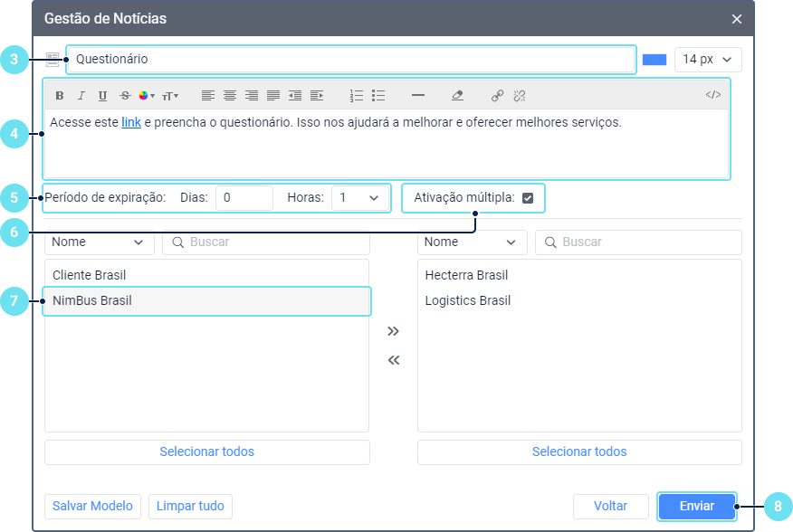The width and height of the screenshot is (793, 532).
Task: Open HTML source code view
Action: [x=713, y=95]
